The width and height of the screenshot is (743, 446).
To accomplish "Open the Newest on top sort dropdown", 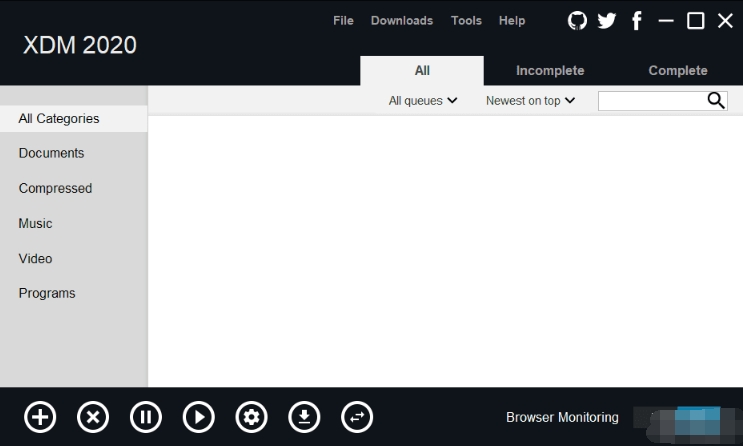I will pos(530,100).
